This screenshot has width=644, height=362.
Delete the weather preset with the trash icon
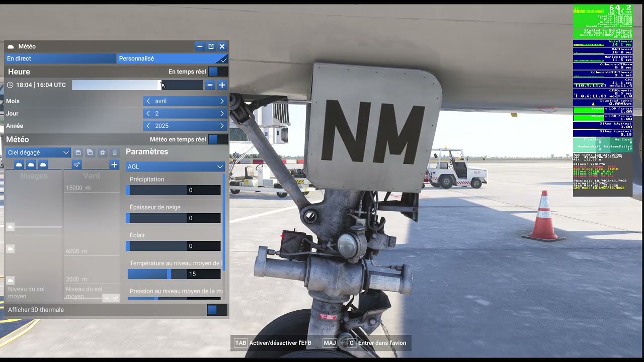tap(115, 152)
